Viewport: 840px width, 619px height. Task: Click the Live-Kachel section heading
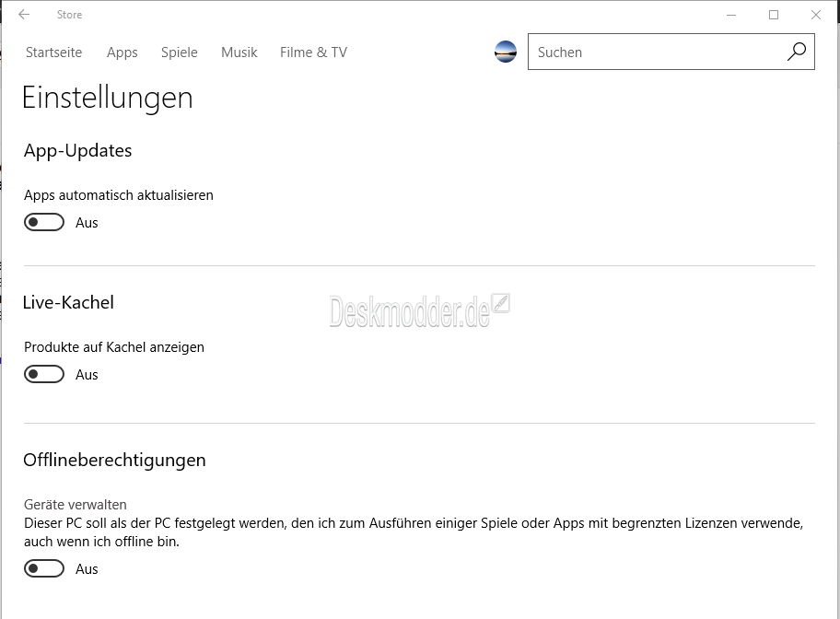pyautogui.click(x=68, y=302)
